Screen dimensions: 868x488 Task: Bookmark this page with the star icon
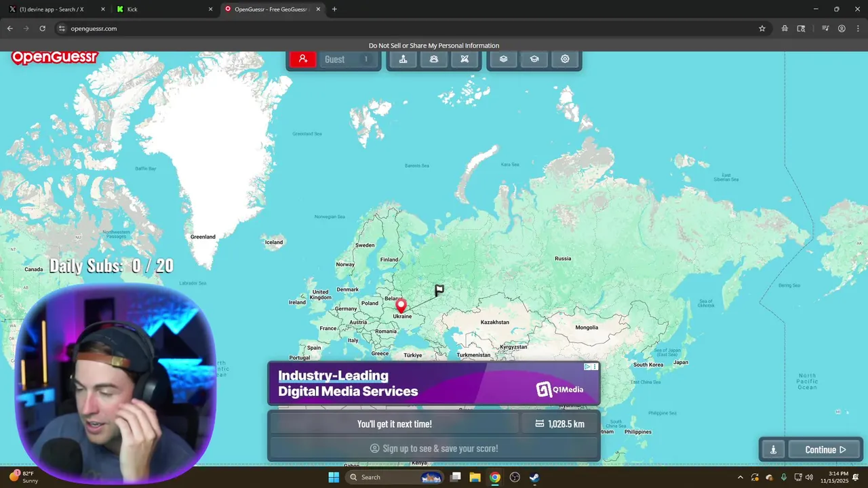pyautogui.click(x=762, y=28)
